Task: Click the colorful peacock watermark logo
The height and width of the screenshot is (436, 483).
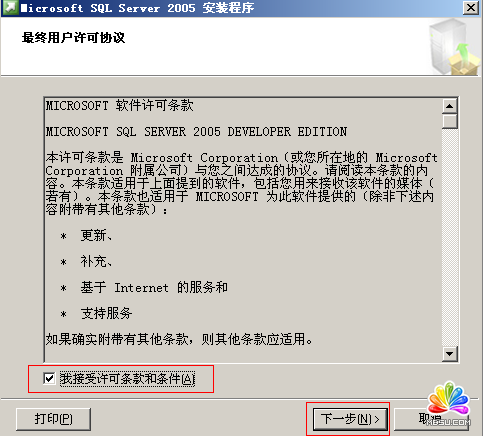Action: pos(449,399)
